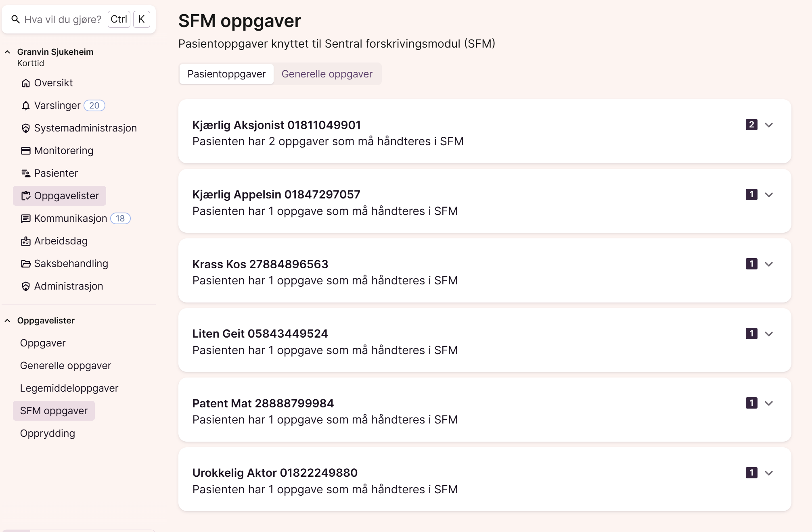Click the Pasienter list icon
This screenshot has width=812, height=532.
point(26,173)
